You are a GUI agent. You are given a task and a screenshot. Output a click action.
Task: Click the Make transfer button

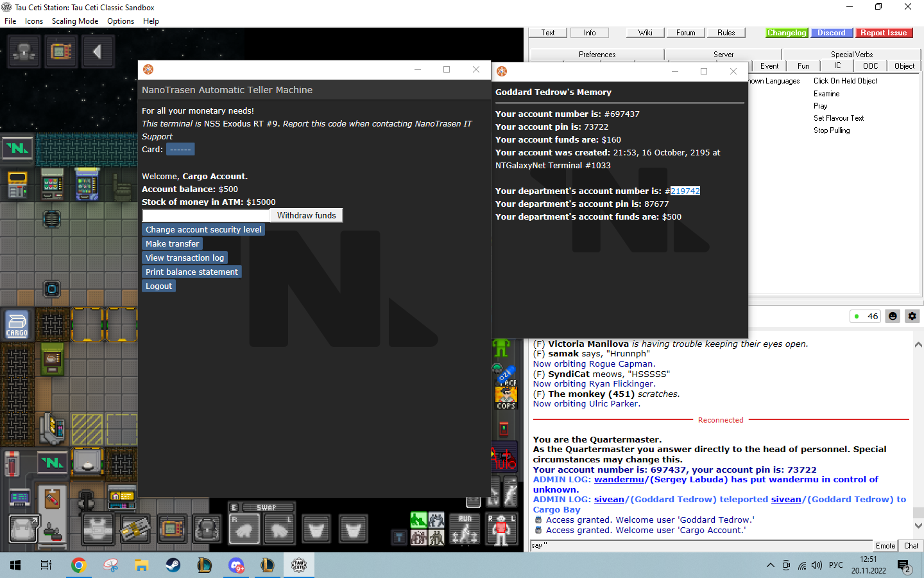pos(172,243)
